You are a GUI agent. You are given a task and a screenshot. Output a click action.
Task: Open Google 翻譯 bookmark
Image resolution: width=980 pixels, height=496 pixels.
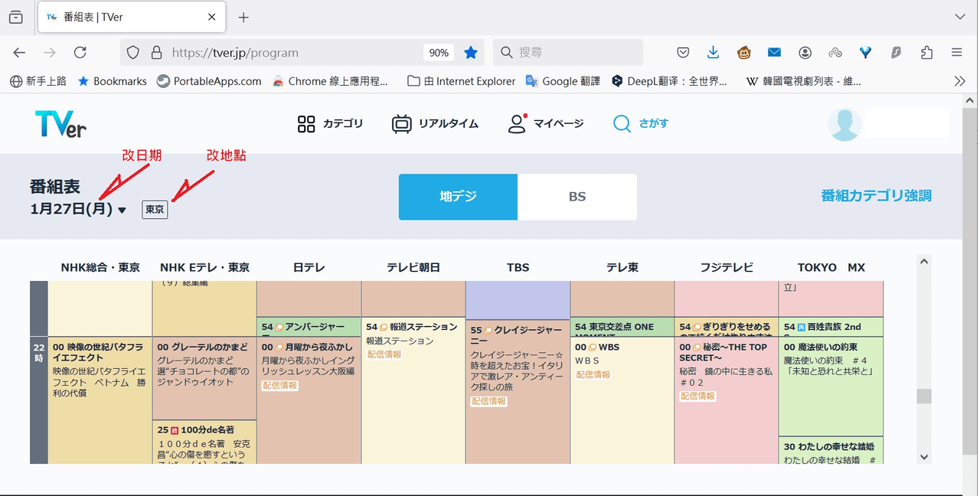pos(563,80)
